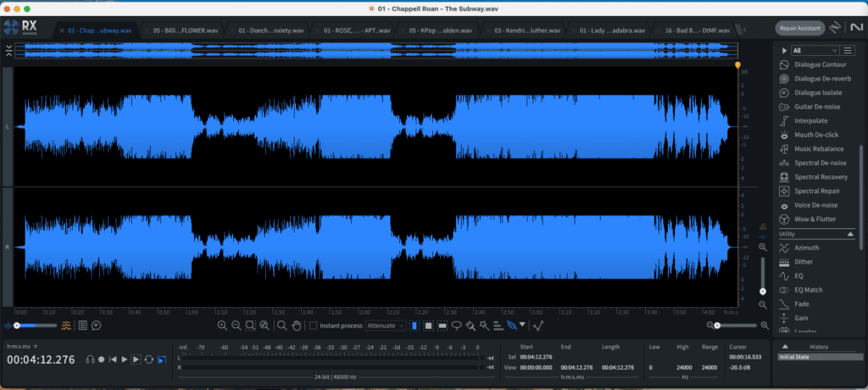Collapse the History panel
The width and height of the screenshot is (868, 390).
click(x=785, y=347)
